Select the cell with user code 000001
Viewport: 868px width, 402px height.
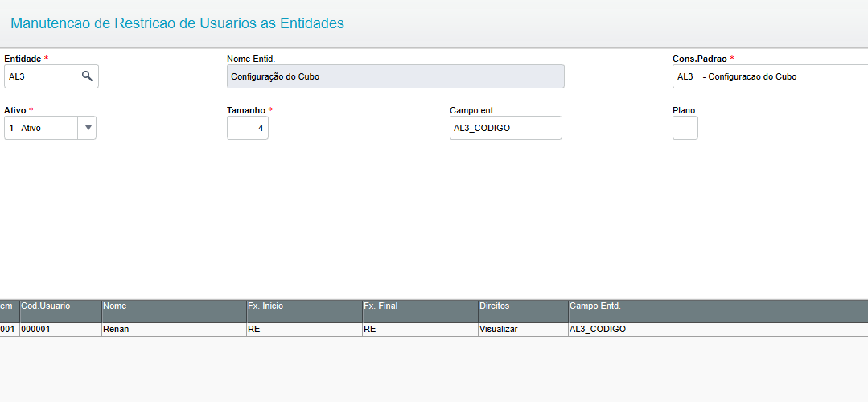click(x=60, y=330)
